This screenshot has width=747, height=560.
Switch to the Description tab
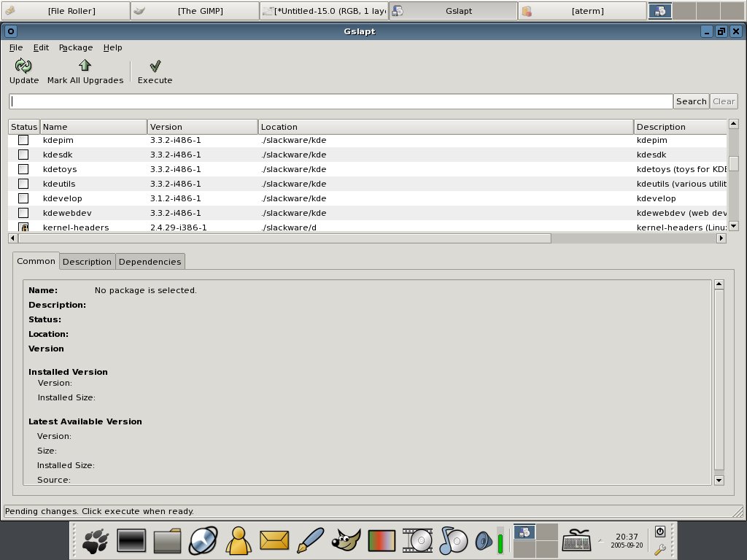tap(88, 262)
